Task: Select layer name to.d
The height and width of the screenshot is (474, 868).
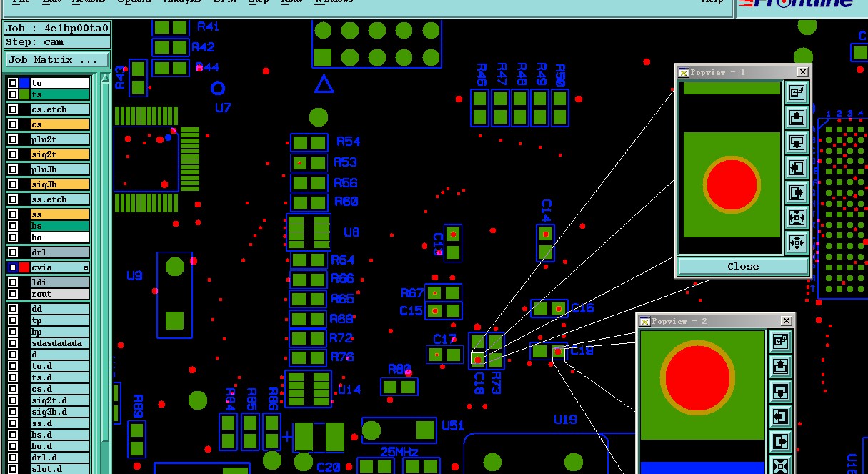Action: [x=60, y=366]
